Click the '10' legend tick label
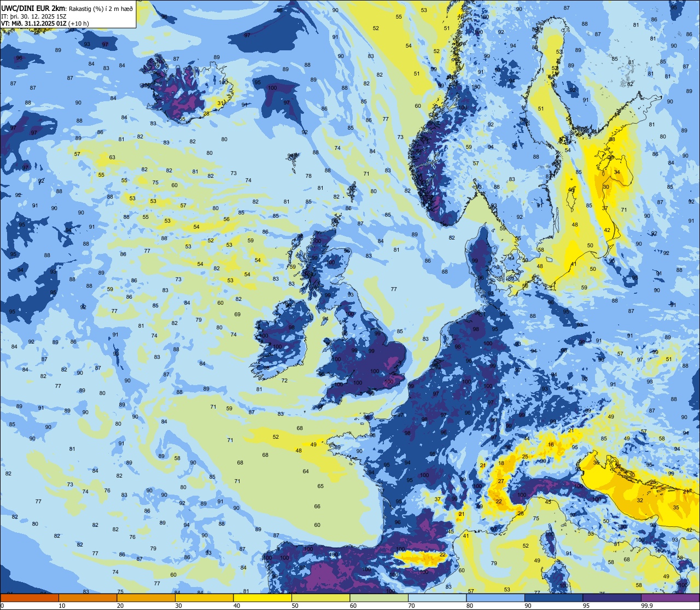The height and width of the screenshot is (610, 700). 62,606
